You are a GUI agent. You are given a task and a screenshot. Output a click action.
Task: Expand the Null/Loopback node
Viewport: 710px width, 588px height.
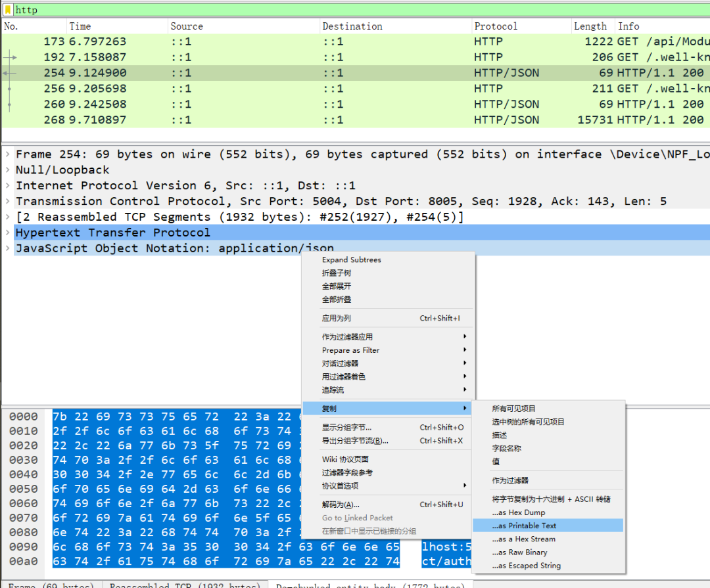click(8, 170)
